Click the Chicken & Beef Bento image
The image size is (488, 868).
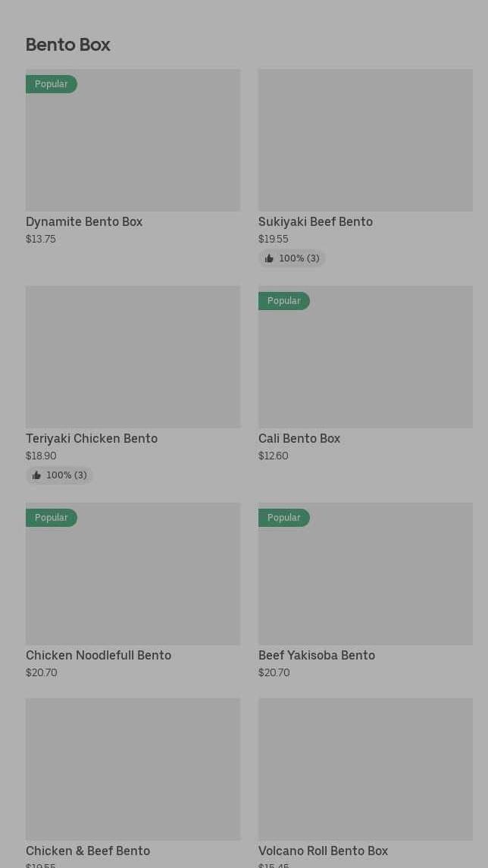[x=133, y=769]
